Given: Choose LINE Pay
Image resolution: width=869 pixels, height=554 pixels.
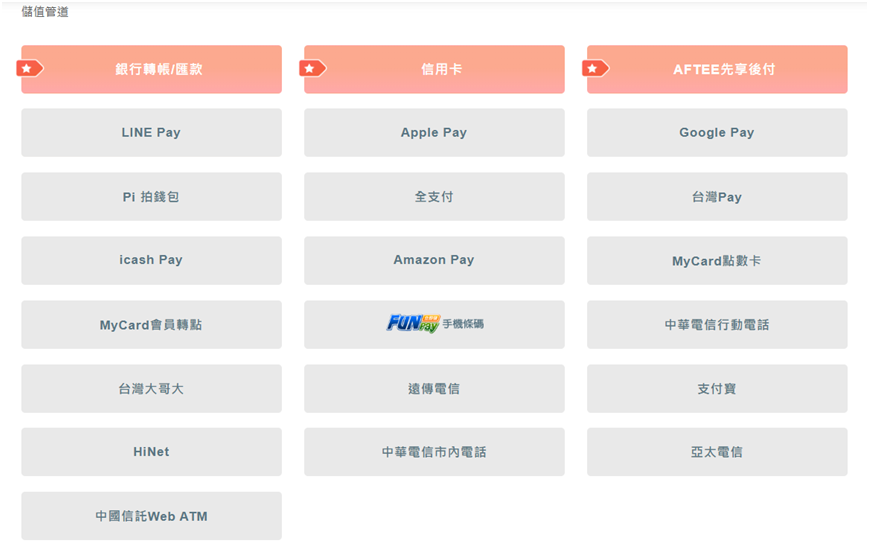Looking at the screenshot, I should pos(151,132).
